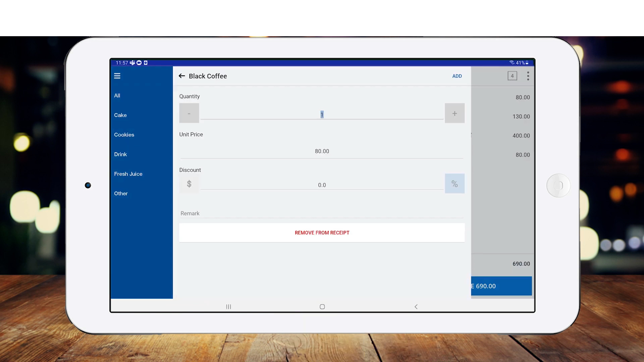The height and width of the screenshot is (362, 644).
Task: Click REMOVE FROM RECEIPT
Action: click(x=322, y=233)
